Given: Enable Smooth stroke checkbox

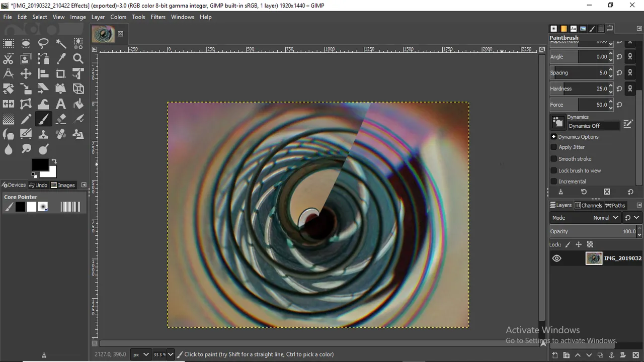Looking at the screenshot, I should (554, 159).
